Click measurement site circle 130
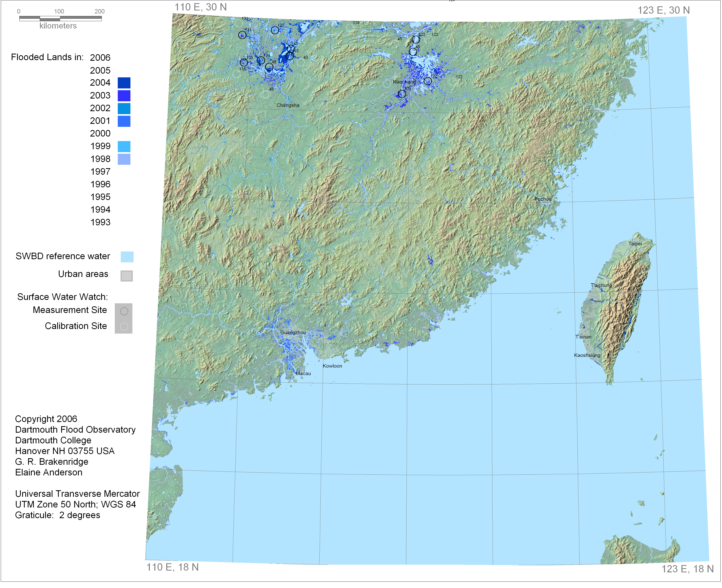This screenshot has width=722, height=588. coord(275,30)
